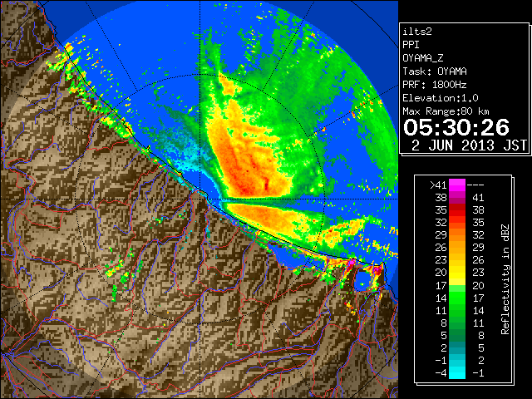Image resolution: width=532 pixels, height=399 pixels.
Task: Click the "Max Range:80 km" text
Action: [446, 111]
